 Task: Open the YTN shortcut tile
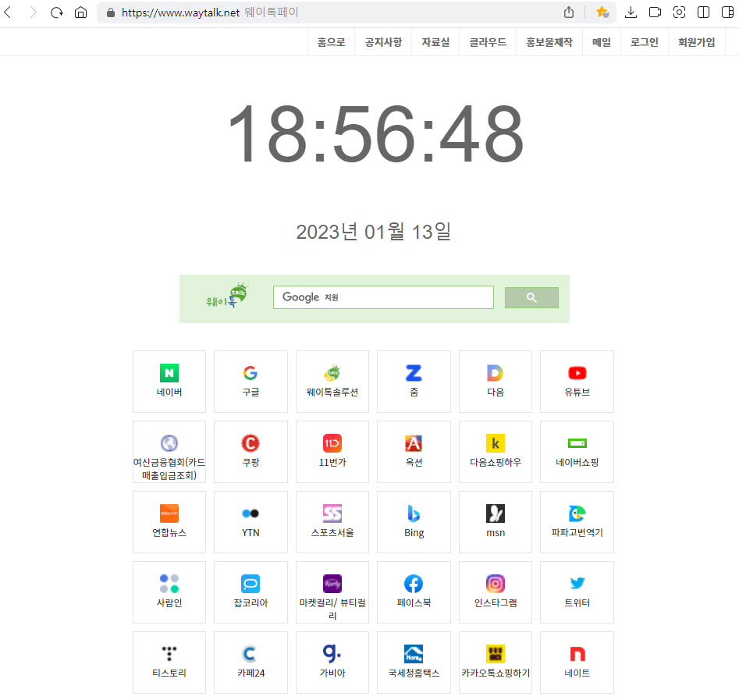tap(250, 522)
